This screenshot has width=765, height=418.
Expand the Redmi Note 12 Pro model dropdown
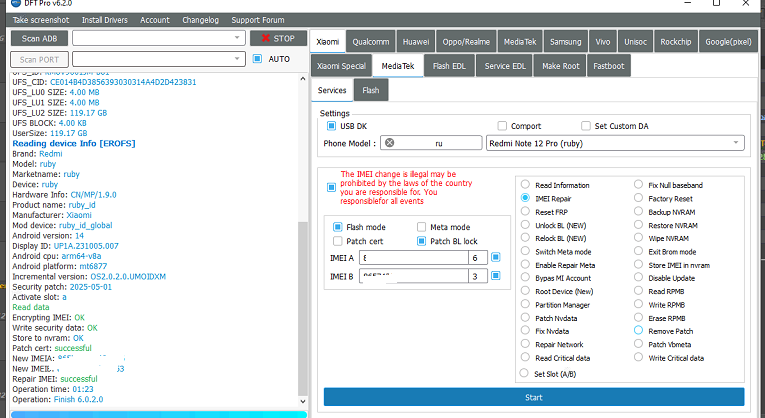pyautogui.click(x=615, y=143)
